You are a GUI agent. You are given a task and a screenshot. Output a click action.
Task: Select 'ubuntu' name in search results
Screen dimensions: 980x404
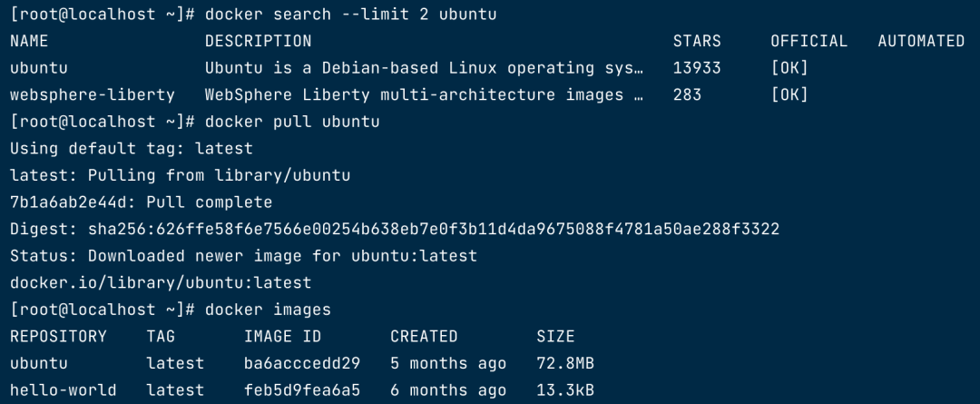coord(39,68)
